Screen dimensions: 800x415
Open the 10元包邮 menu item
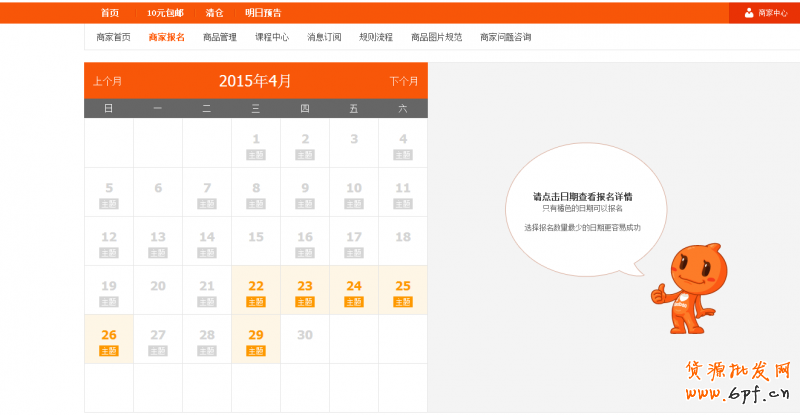165,13
